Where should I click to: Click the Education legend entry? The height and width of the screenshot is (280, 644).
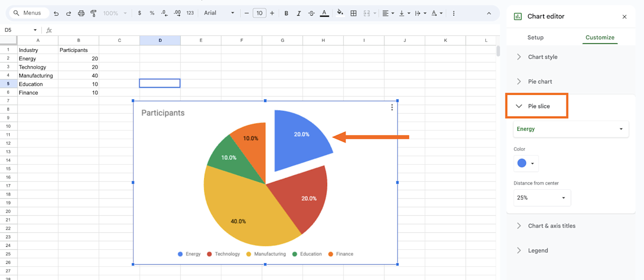point(307,254)
